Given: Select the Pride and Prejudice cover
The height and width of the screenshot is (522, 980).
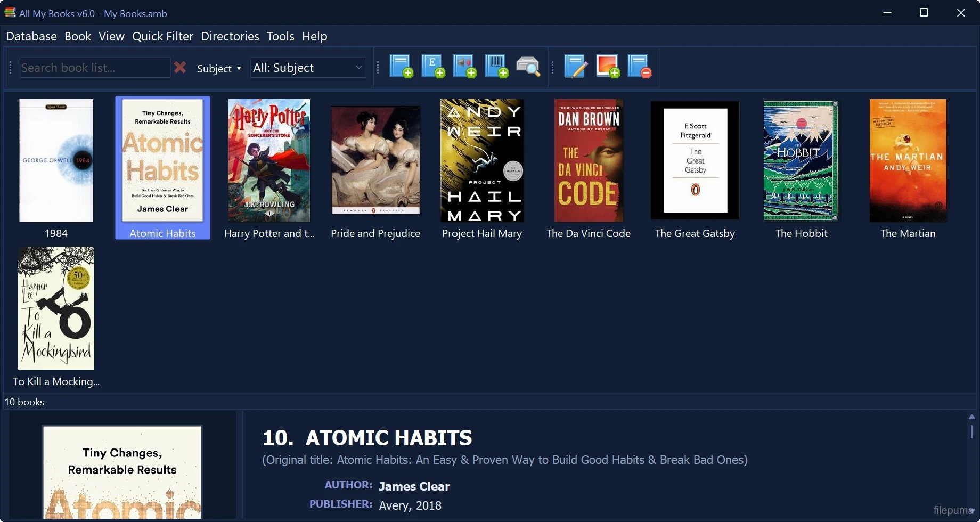Looking at the screenshot, I should 375,160.
